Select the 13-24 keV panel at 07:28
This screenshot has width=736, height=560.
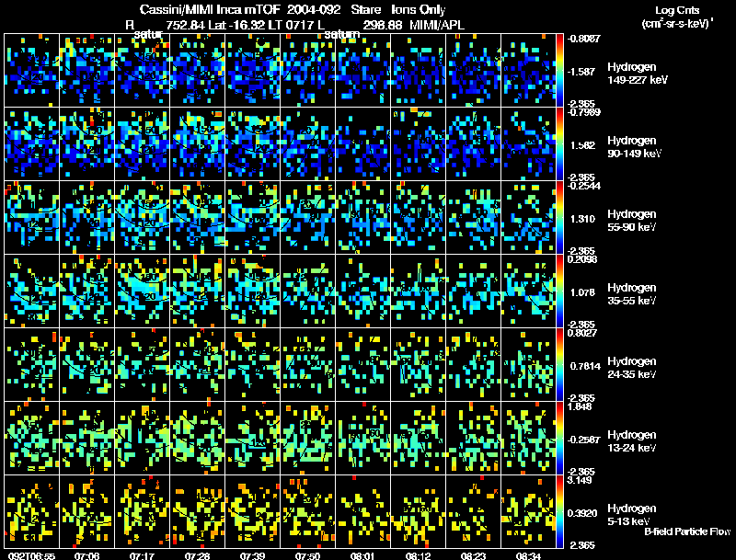tap(197, 439)
